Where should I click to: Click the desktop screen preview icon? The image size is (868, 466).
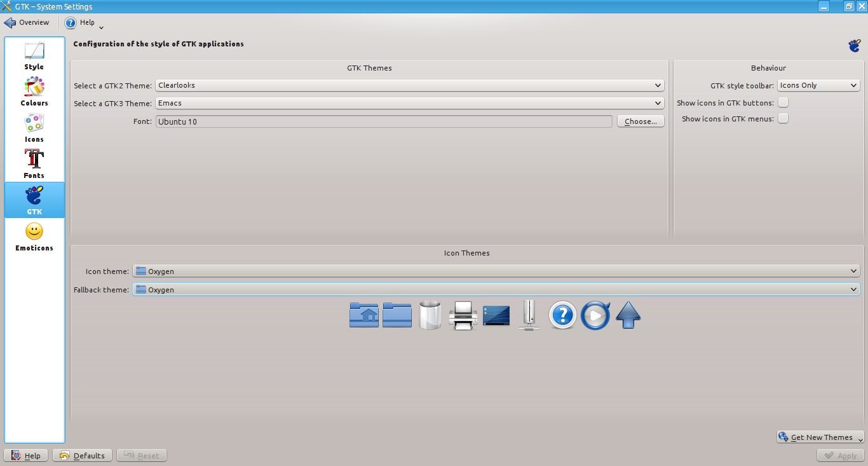[496, 315]
